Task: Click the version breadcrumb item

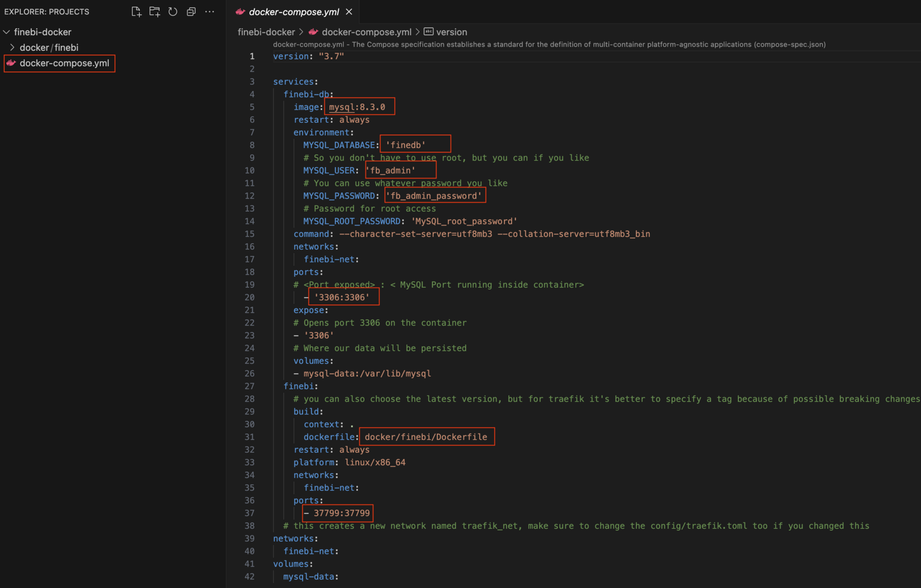Action: [452, 32]
